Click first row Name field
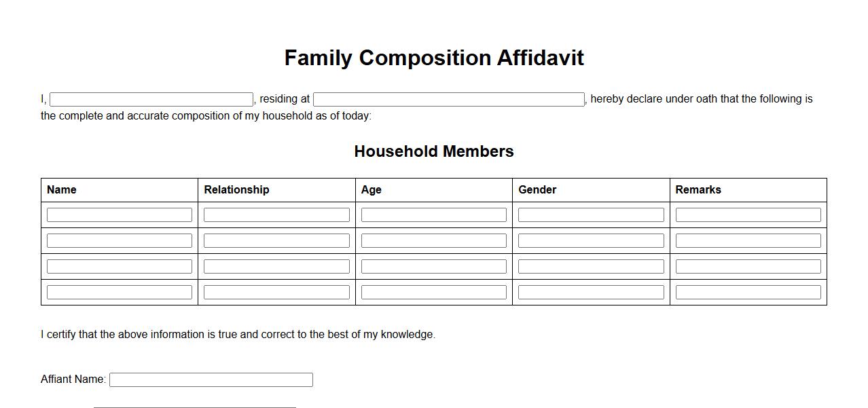This screenshot has height=408, width=868. point(120,215)
